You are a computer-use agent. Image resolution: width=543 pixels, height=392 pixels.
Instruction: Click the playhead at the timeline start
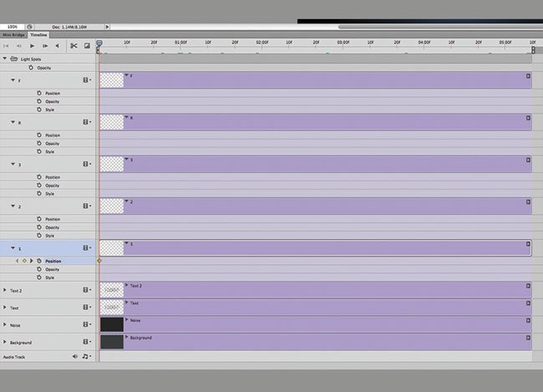tap(99, 43)
